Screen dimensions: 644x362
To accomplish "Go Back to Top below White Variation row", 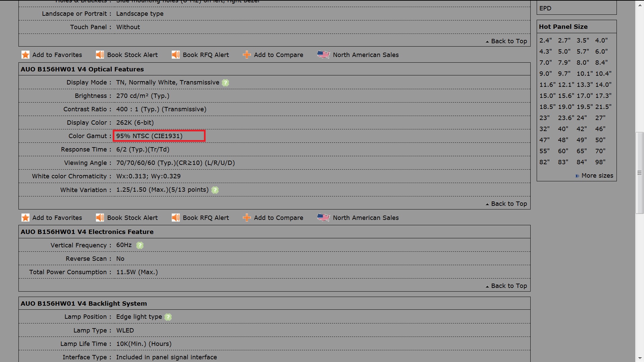I will pos(509,203).
